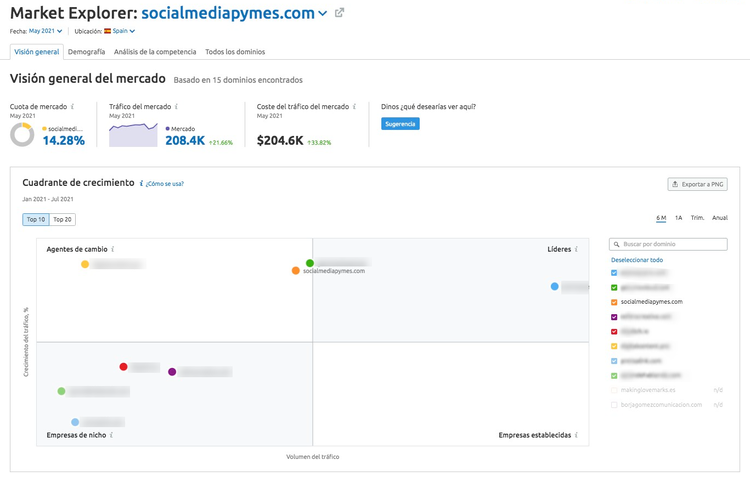Toggle the purple checkbox in the domain list
This screenshot has height=477, width=750.
tap(614, 317)
